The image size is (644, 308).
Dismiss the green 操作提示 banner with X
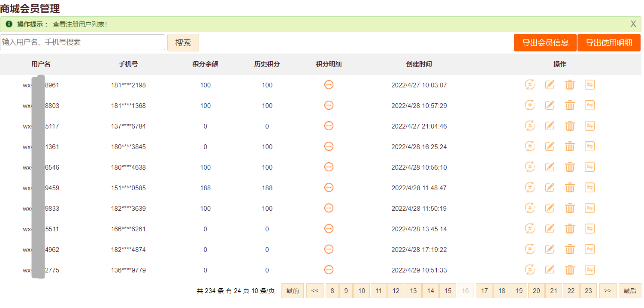[x=633, y=24]
